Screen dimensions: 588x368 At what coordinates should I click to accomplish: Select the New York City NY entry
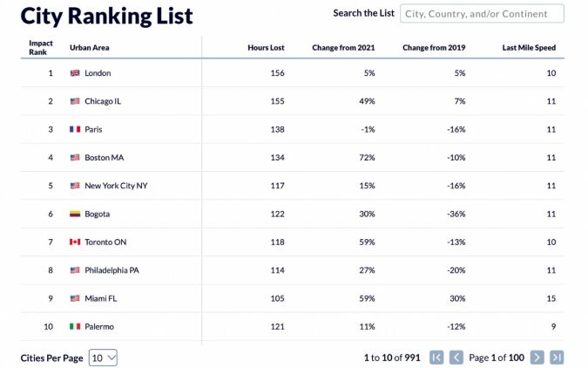(x=116, y=186)
